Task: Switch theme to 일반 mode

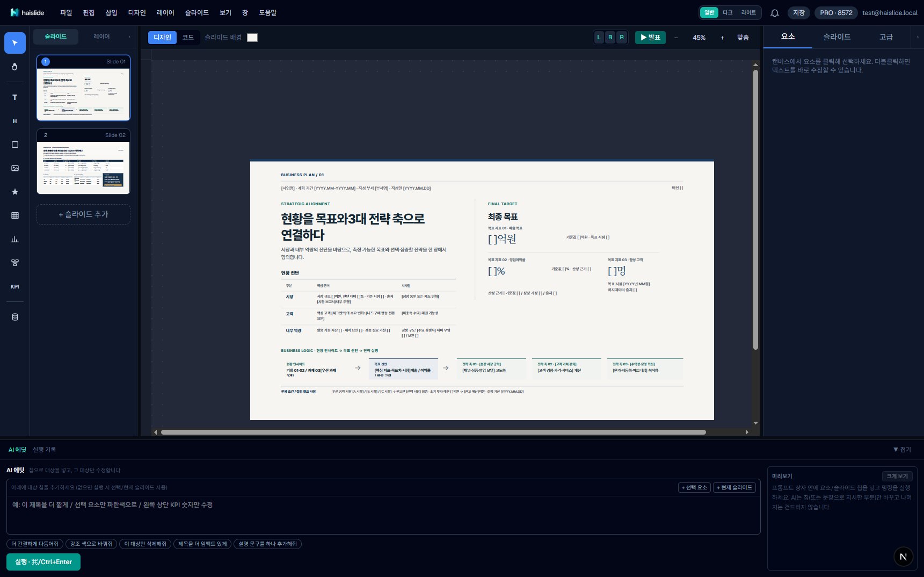Action: [x=709, y=12]
